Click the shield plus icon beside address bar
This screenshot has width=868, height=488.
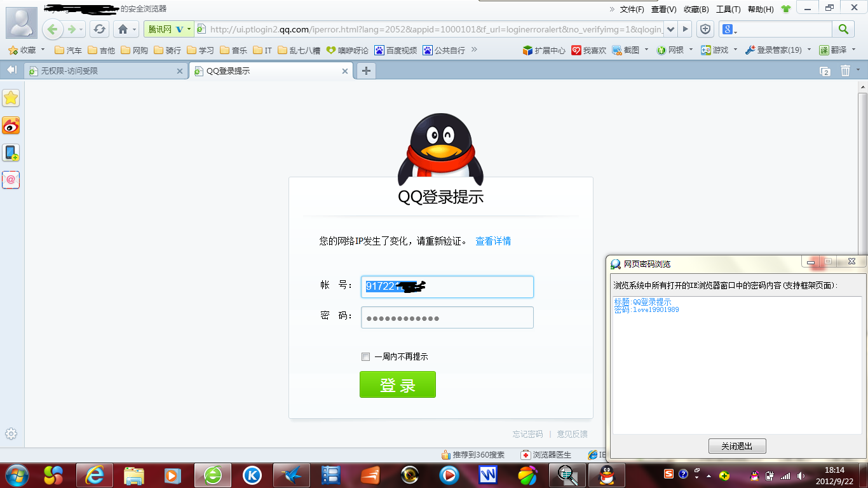coord(705,29)
